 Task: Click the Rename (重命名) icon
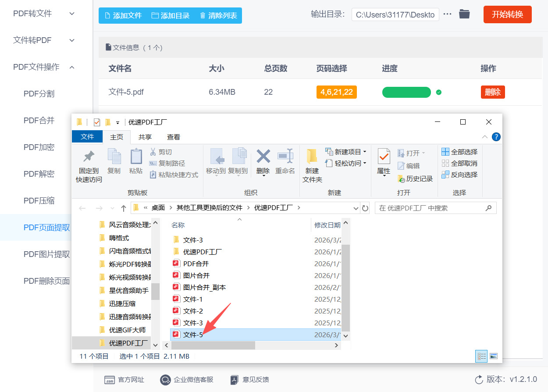(x=285, y=157)
